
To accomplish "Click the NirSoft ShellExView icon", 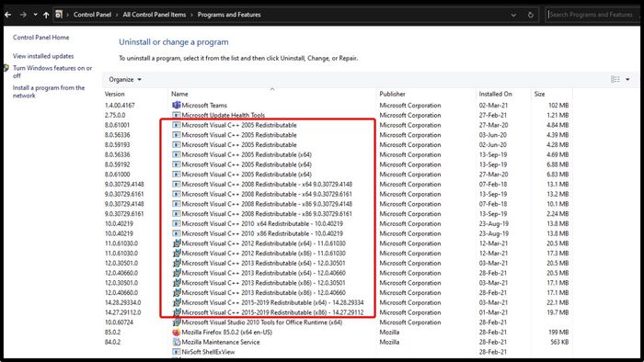I will [x=177, y=352].
